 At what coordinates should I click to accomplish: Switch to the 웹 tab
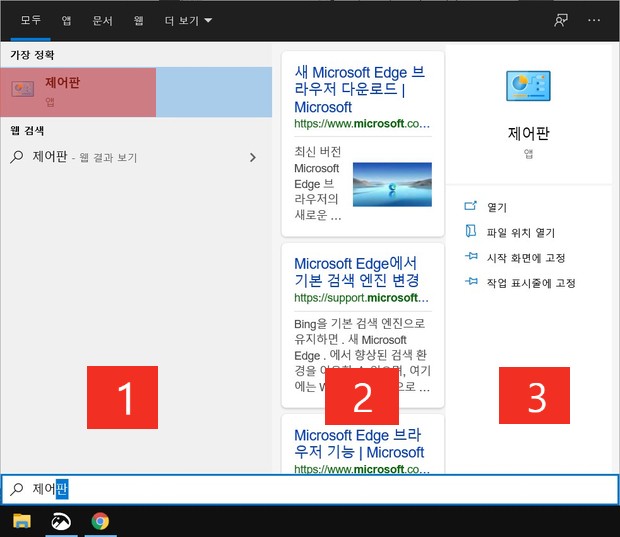[138, 20]
